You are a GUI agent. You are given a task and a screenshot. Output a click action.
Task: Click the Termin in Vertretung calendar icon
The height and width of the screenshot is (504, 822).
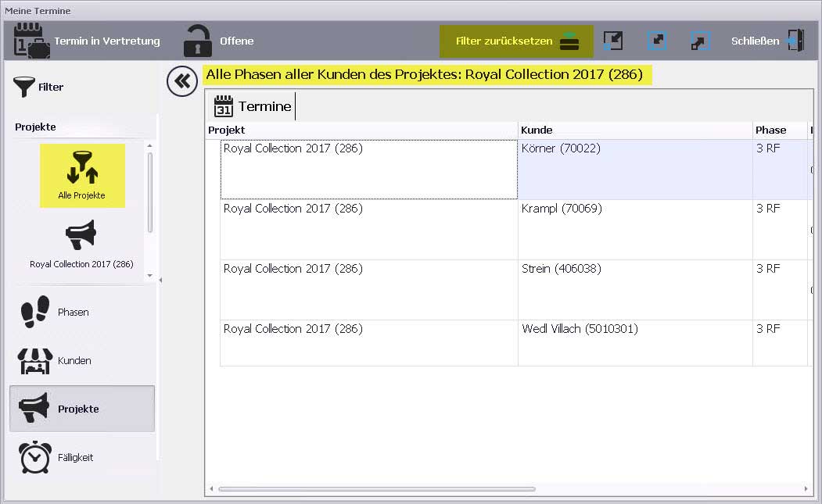33,41
